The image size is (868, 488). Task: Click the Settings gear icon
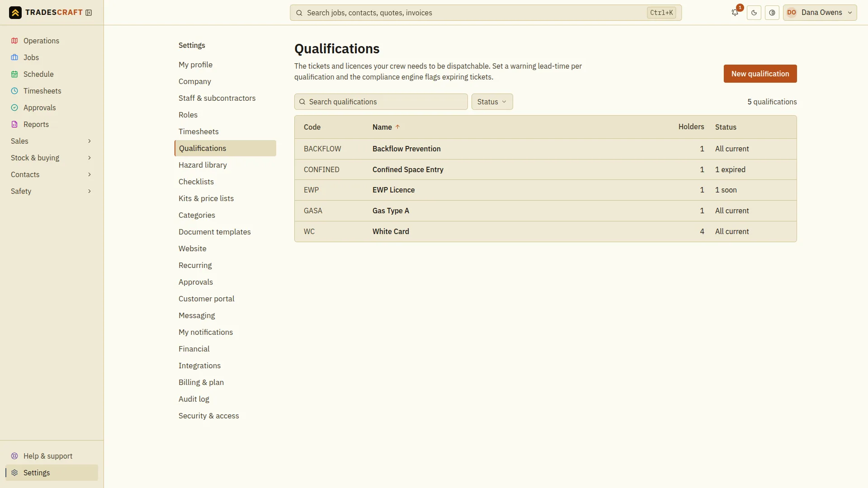(x=14, y=473)
